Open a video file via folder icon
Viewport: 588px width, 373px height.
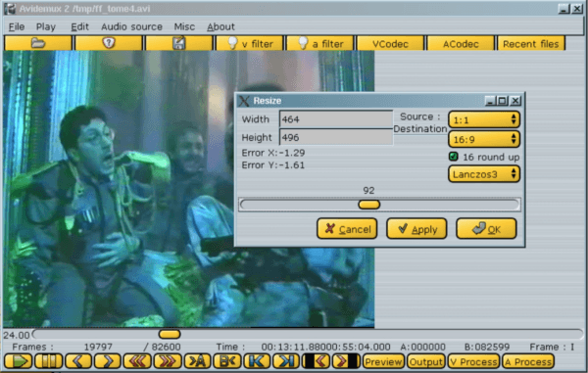coord(38,43)
